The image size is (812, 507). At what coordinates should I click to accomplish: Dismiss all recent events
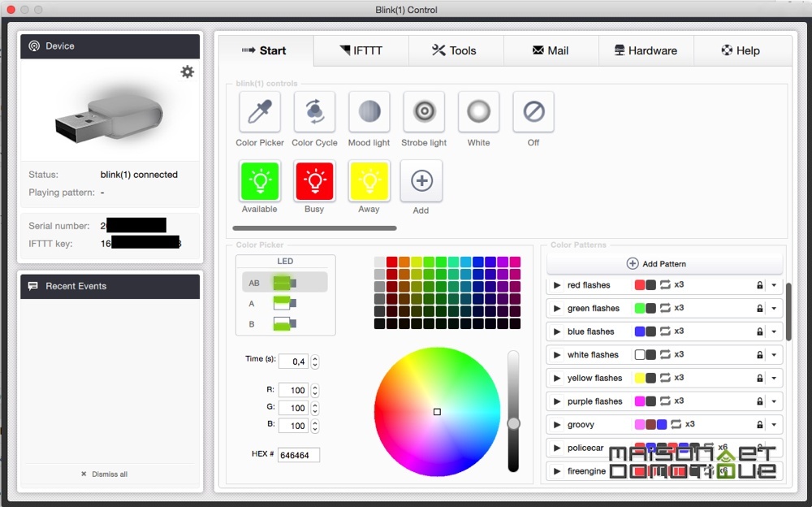tap(104, 474)
